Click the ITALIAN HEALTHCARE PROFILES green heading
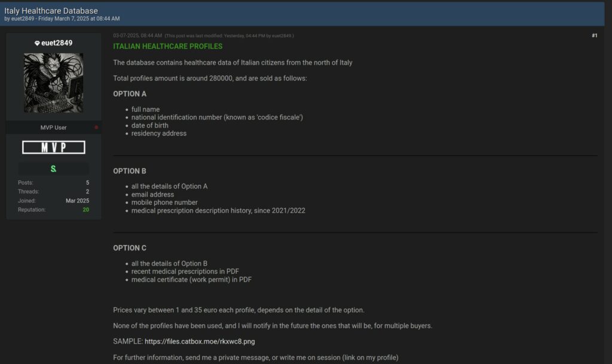 point(168,47)
